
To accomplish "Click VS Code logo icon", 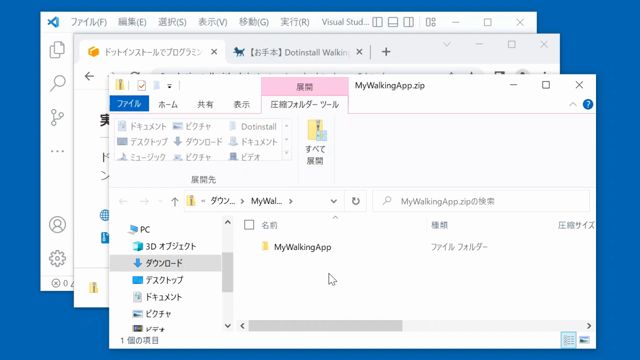I will (53, 22).
